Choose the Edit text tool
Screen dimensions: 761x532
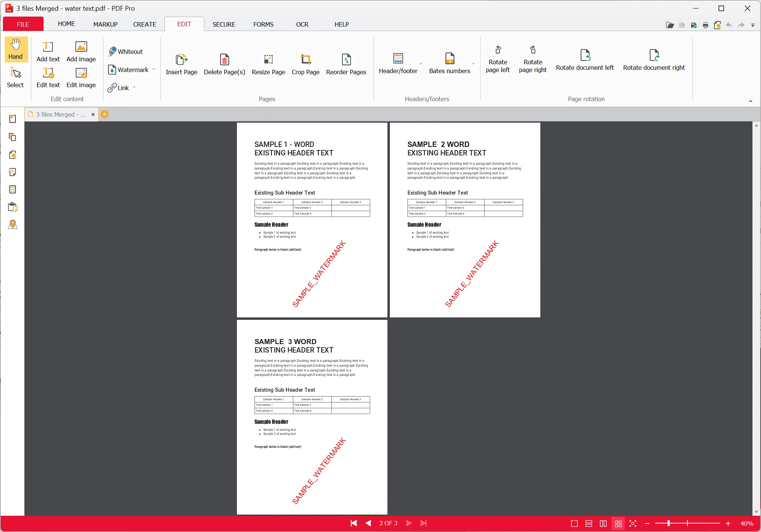point(48,78)
